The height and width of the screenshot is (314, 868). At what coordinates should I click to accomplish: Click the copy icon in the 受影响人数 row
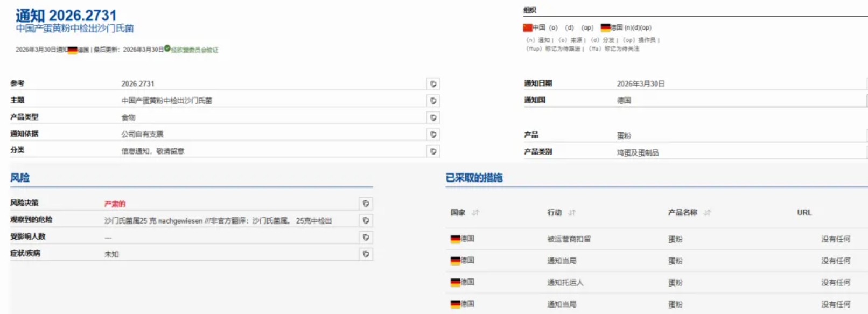[x=366, y=237]
